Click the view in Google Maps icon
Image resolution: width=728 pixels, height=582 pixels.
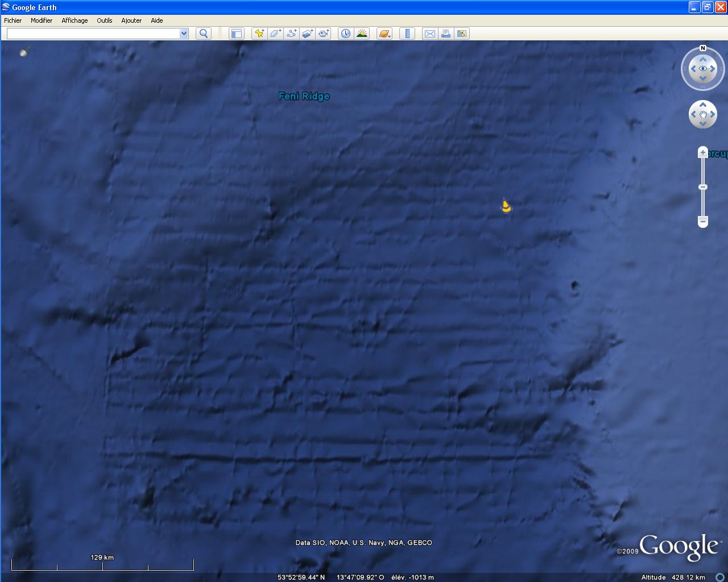click(x=462, y=34)
